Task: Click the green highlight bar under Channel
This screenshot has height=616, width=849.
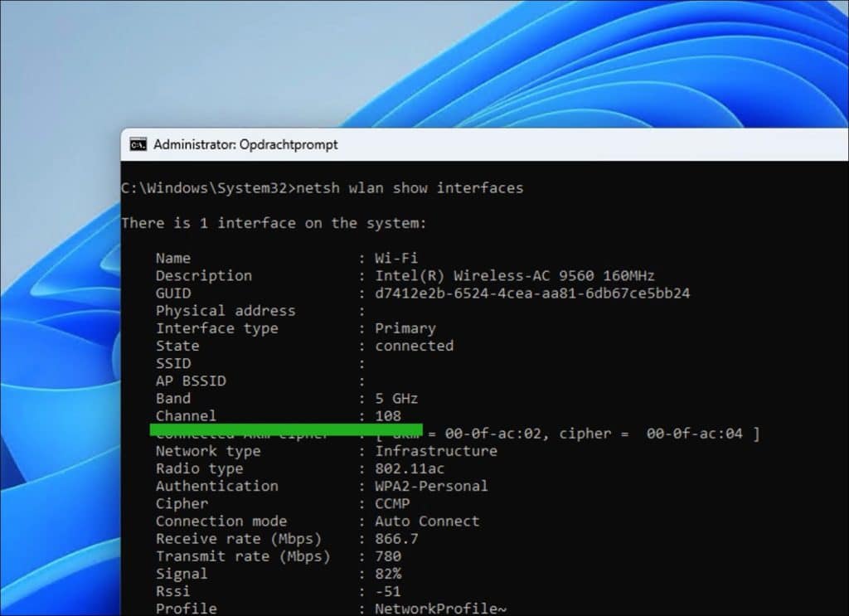Action: click(x=286, y=429)
